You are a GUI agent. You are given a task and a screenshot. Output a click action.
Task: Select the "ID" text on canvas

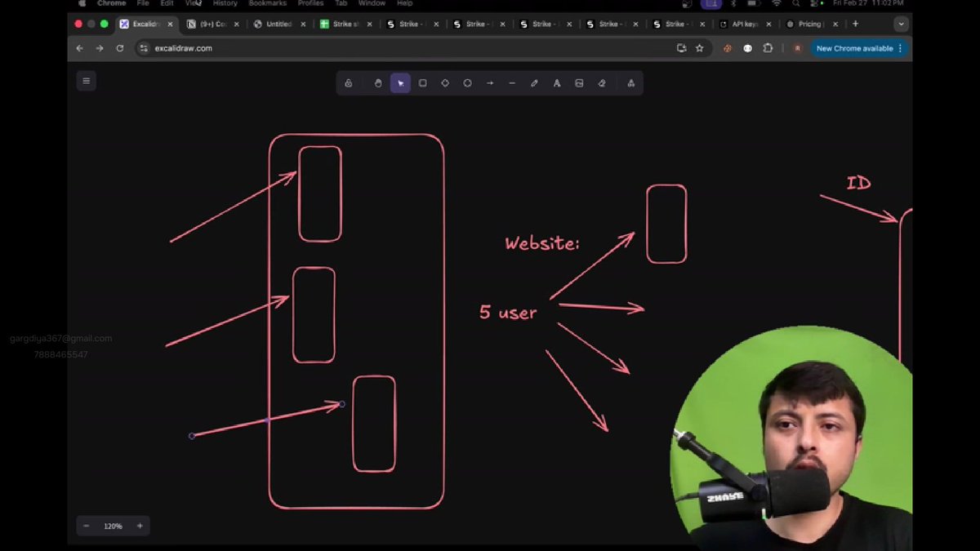click(858, 183)
